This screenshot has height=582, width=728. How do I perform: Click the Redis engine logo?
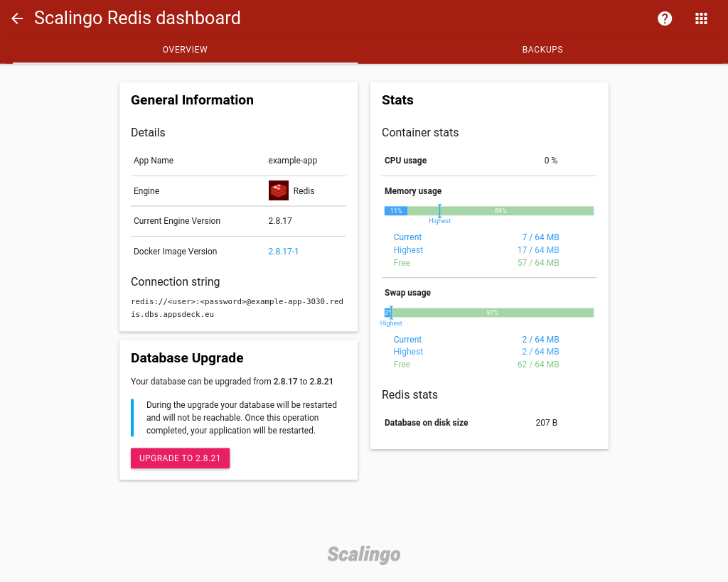[x=279, y=190]
